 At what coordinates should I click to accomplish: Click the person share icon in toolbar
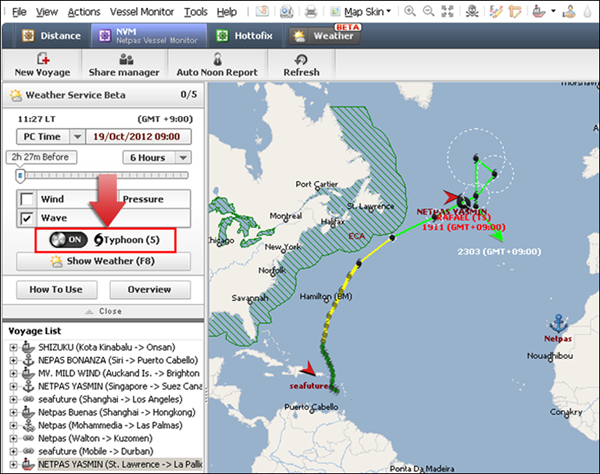[x=569, y=12]
